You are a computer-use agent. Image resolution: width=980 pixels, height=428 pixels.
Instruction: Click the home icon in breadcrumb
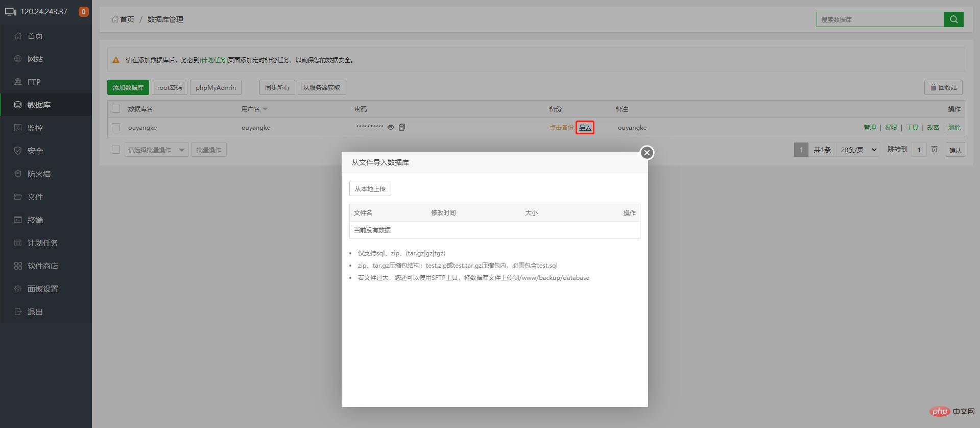click(115, 19)
